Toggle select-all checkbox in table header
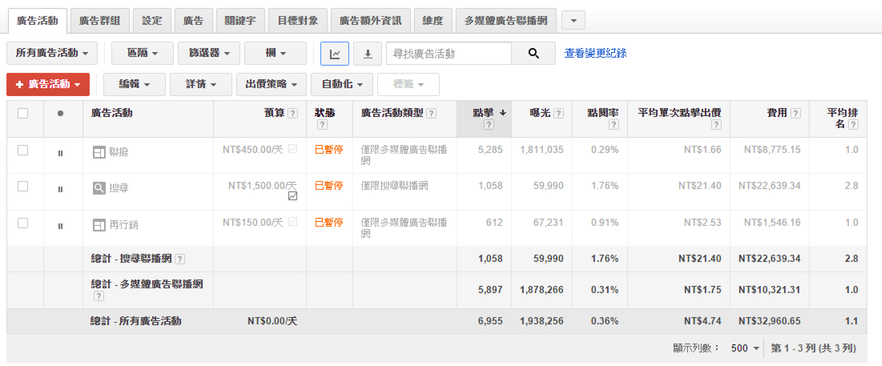This screenshot has width=882, height=366. pos(22,114)
